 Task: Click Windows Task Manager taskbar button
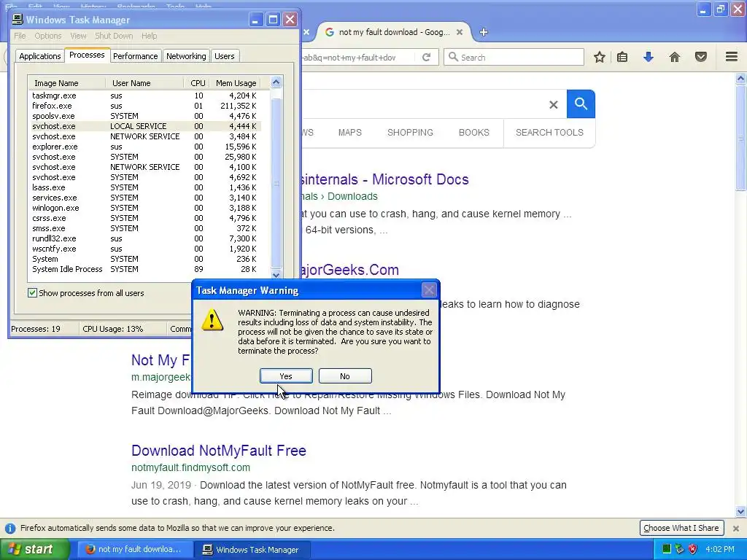(x=252, y=549)
